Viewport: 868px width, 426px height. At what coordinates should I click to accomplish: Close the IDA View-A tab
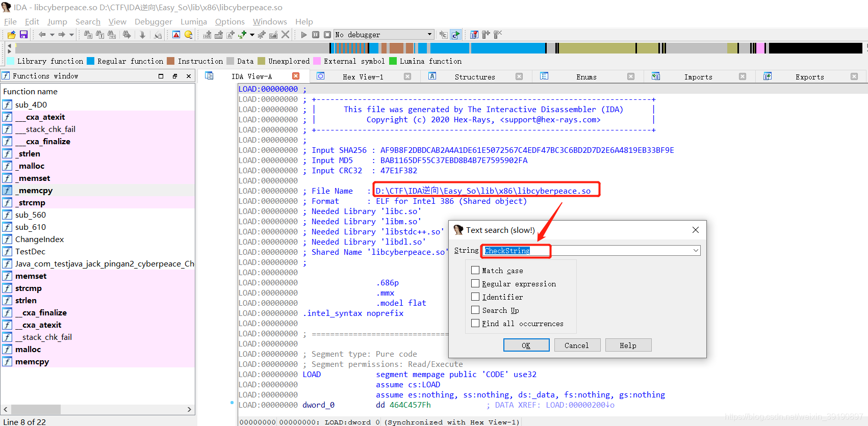click(296, 76)
